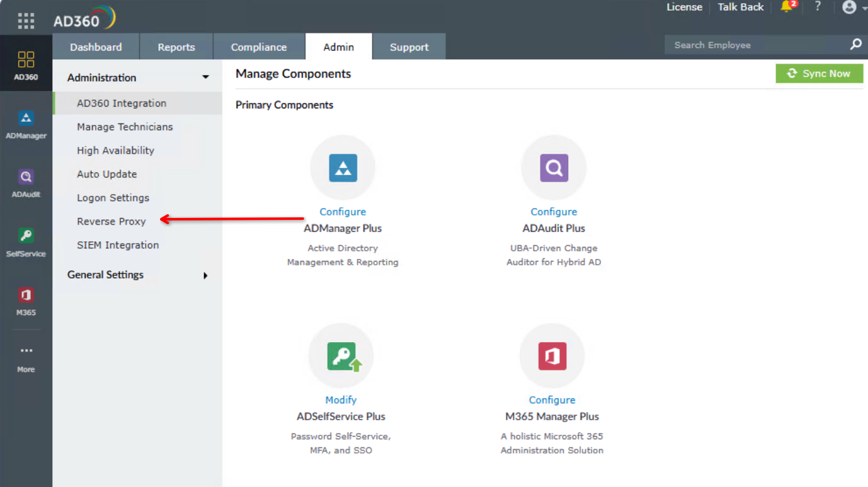Click the ADManager Plus component name
Screen dimensions: 868x487
coord(343,228)
